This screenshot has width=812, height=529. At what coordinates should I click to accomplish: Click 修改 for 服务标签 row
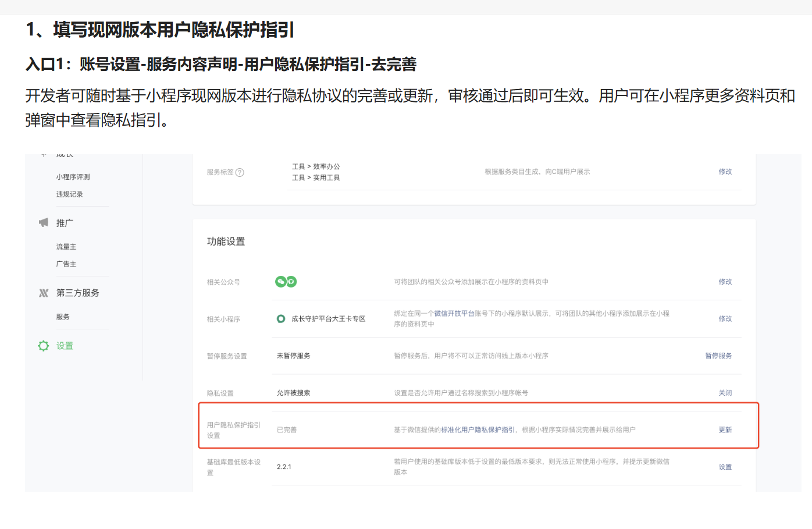725,172
